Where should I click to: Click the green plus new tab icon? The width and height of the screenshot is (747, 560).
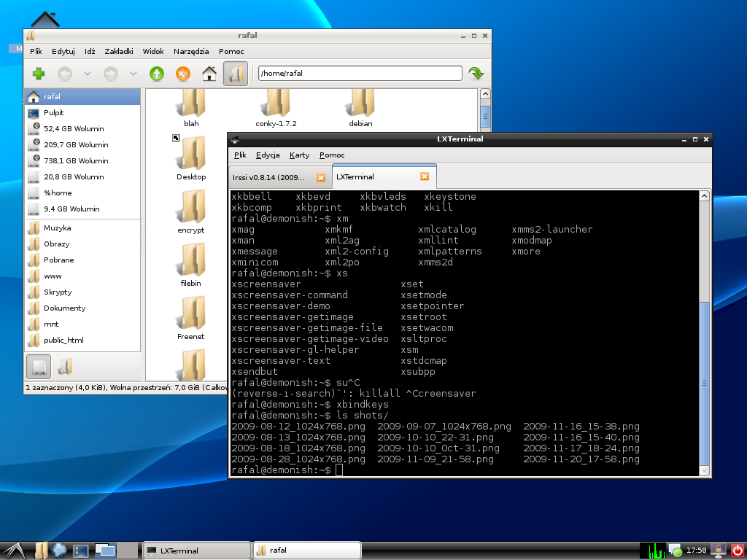pyautogui.click(x=39, y=74)
